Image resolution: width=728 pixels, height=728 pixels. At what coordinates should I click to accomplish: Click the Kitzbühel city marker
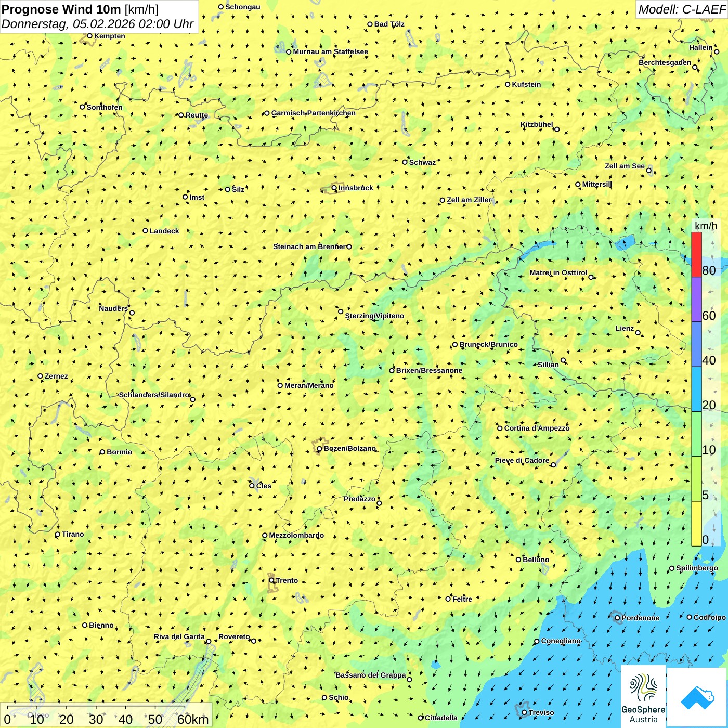click(557, 129)
